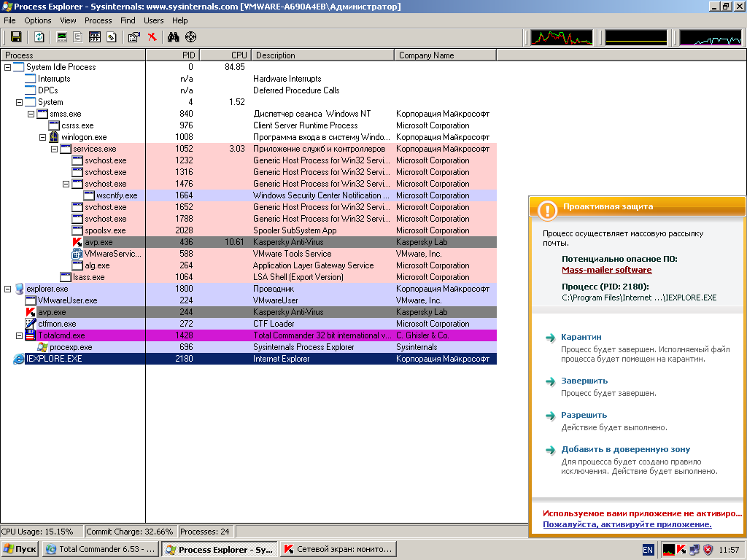The height and width of the screenshot is (560, 747).
Task: Collapse the System process tree node
Action: (19, 102)
